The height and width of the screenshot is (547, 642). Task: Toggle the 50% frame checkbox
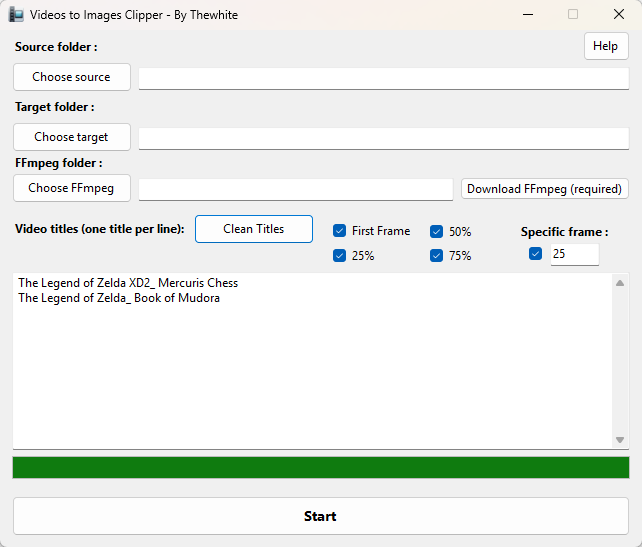(437, 231)
